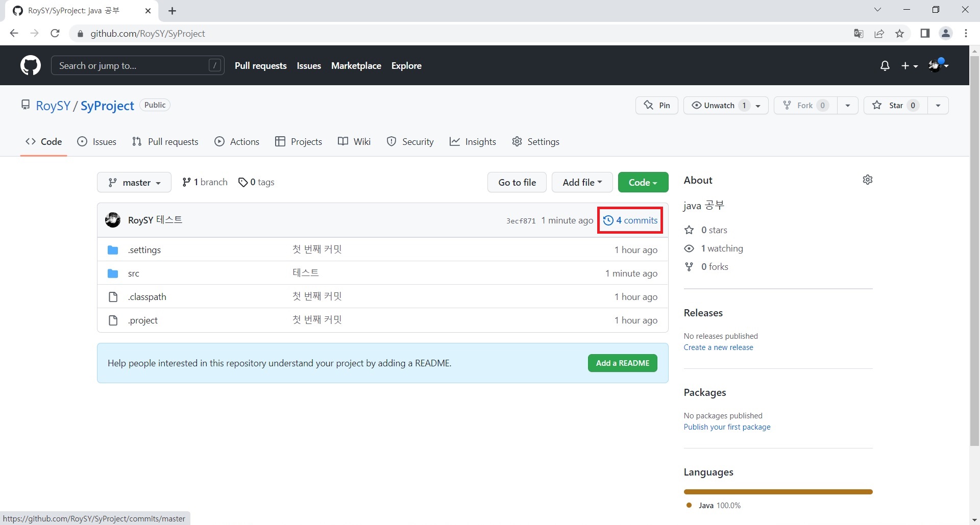Open Unwatch notification options dropdown

(758, 106)
